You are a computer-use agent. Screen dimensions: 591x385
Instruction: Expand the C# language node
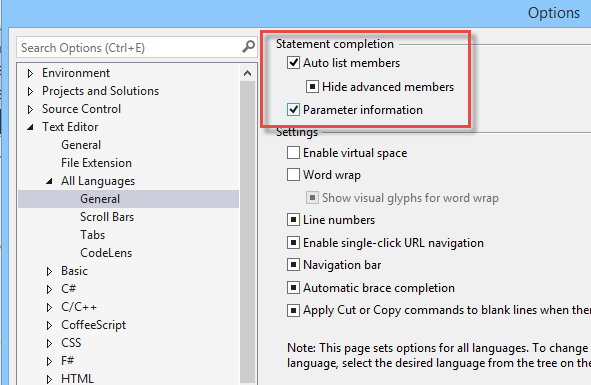click(x=49, y=289)
